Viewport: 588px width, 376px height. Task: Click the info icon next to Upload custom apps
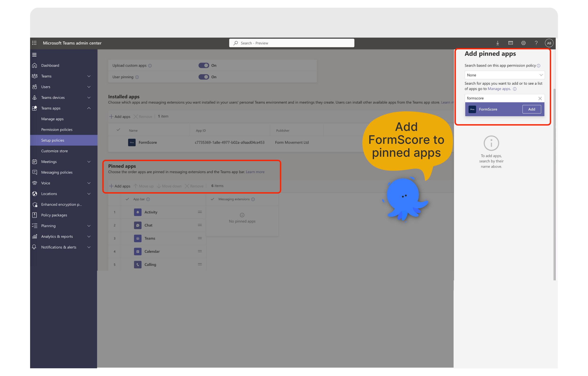150,66
